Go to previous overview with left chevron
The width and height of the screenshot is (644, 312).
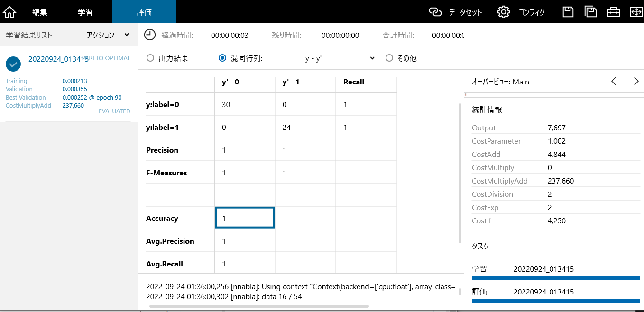click(x=614, y=82)
